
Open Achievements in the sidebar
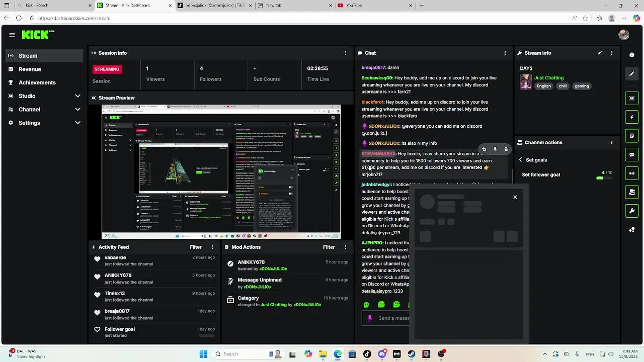44,82
